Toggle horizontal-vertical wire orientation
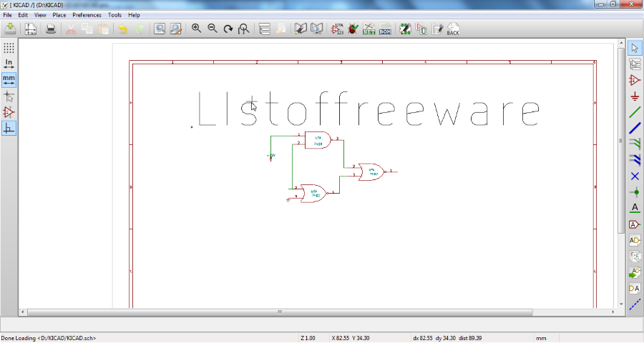Screen dimensions: 644x343 [x=9, y=129]
